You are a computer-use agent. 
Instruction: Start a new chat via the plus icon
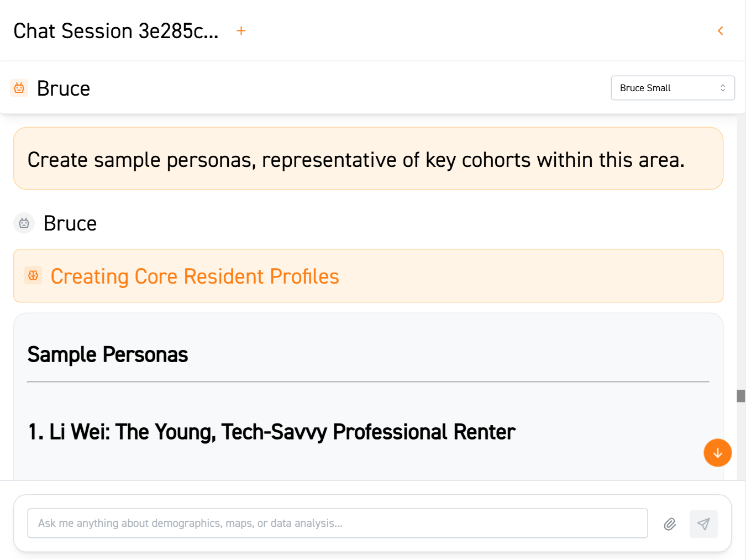point(241,30)
